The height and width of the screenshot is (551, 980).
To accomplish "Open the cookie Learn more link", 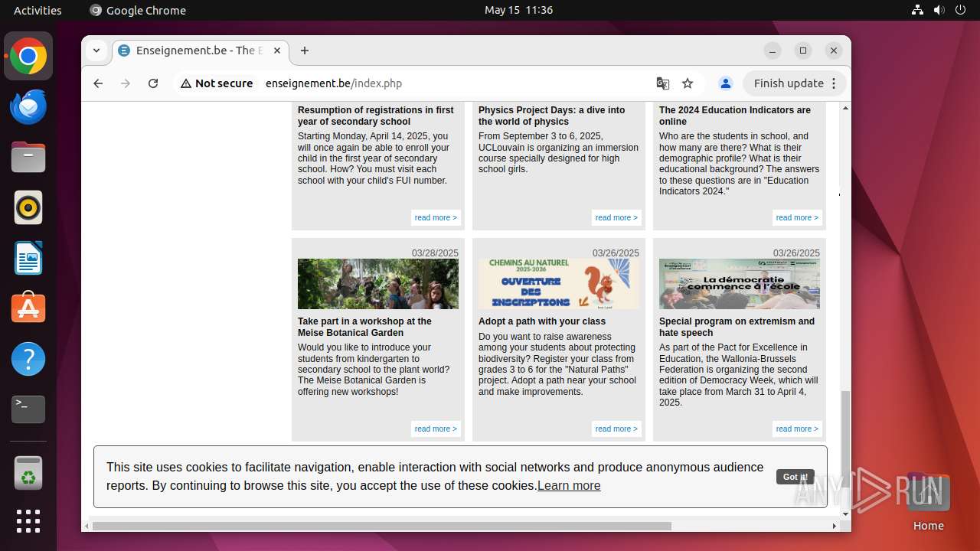I will tap(569, 485).
